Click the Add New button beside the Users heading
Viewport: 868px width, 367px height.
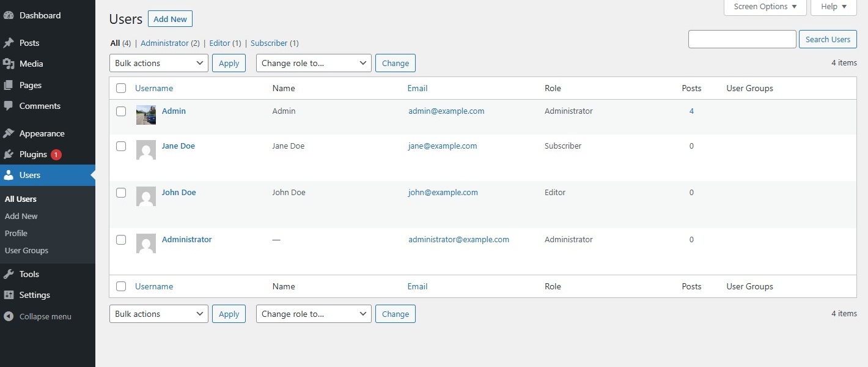[170, 19]
